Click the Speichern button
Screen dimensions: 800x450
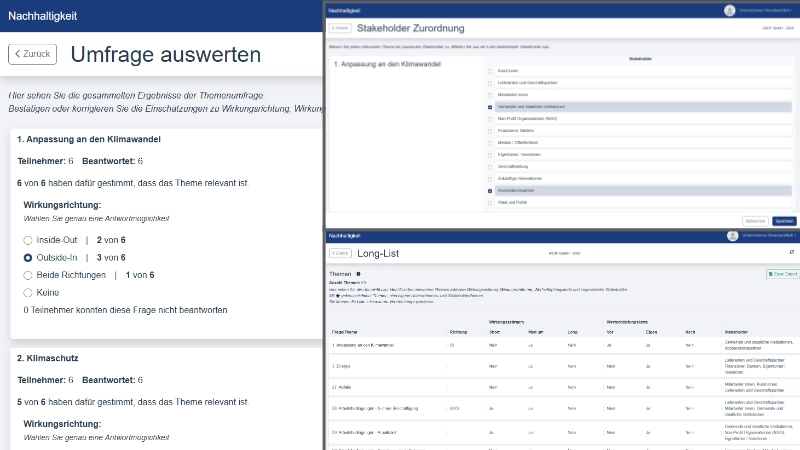pos(785,220)
